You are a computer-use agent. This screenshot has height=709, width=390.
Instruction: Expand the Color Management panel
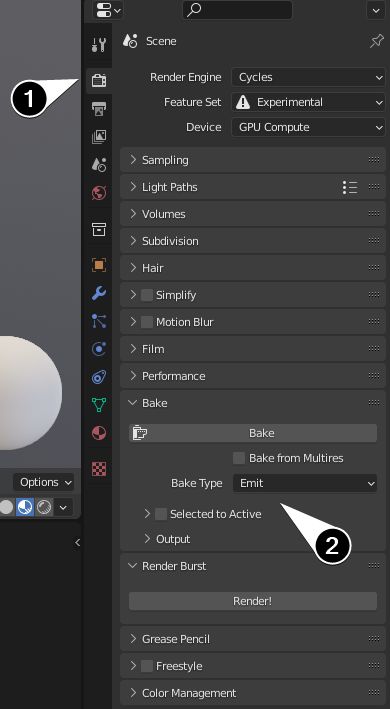pos(253,693)
